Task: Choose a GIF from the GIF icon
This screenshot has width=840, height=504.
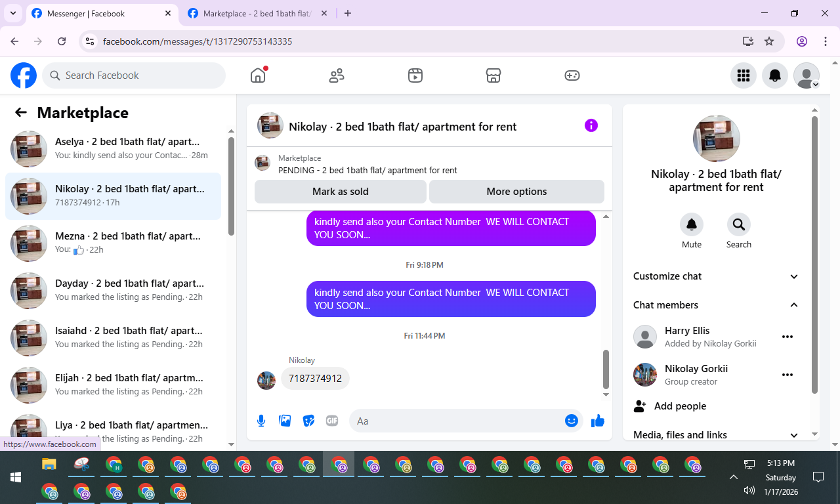Action: (332, 421)
